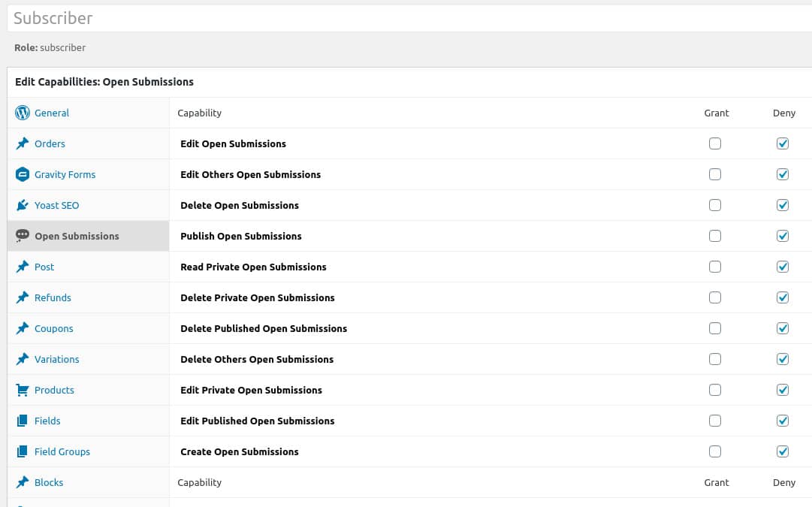The height and width of the screenshot is (507, 812).
Task: Grant Edit Open Submissions capability
Action: point(714,143)
